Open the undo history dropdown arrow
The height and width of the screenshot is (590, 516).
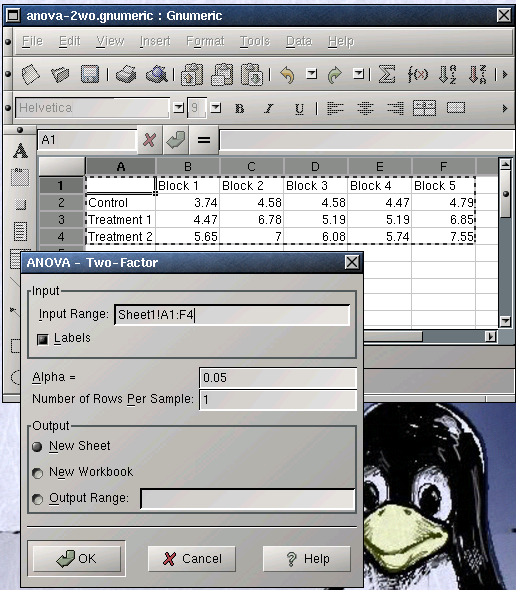pos(311,73)
